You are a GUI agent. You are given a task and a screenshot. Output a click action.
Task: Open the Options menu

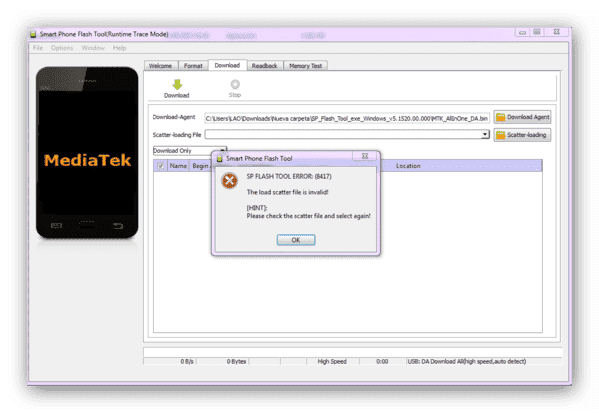(62, 48)
